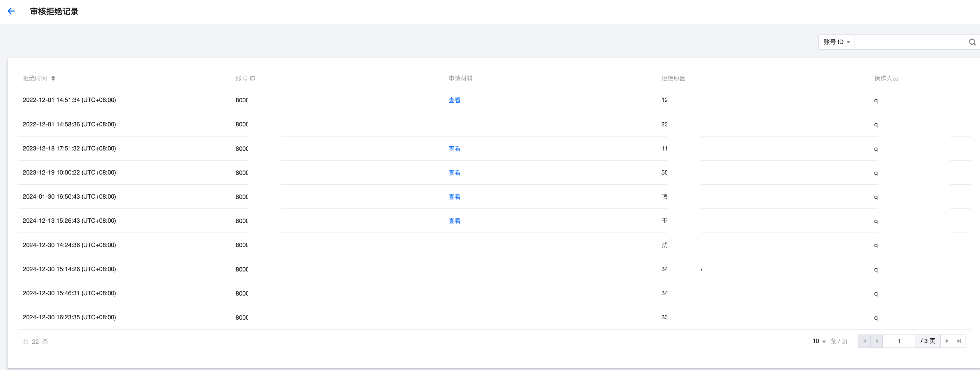Image resolution: width=980 pixels, height=370 pixels.
Task: Click the 操作人员 column header
Action: click(x=886, y=79)
